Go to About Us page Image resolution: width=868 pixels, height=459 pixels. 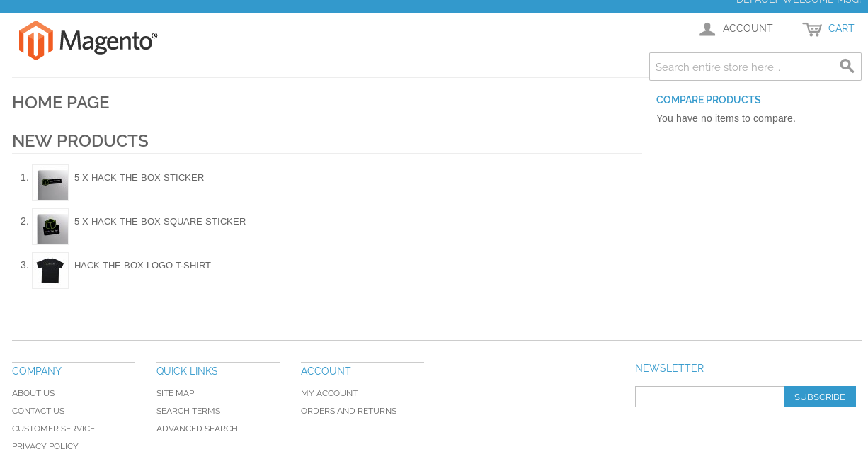pyautogui.click(x=33, y=393)
